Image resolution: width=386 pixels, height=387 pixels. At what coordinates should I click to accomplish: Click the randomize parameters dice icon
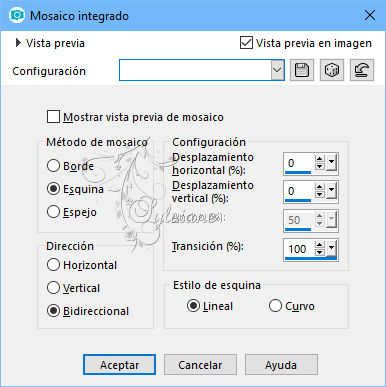(332, 70)
